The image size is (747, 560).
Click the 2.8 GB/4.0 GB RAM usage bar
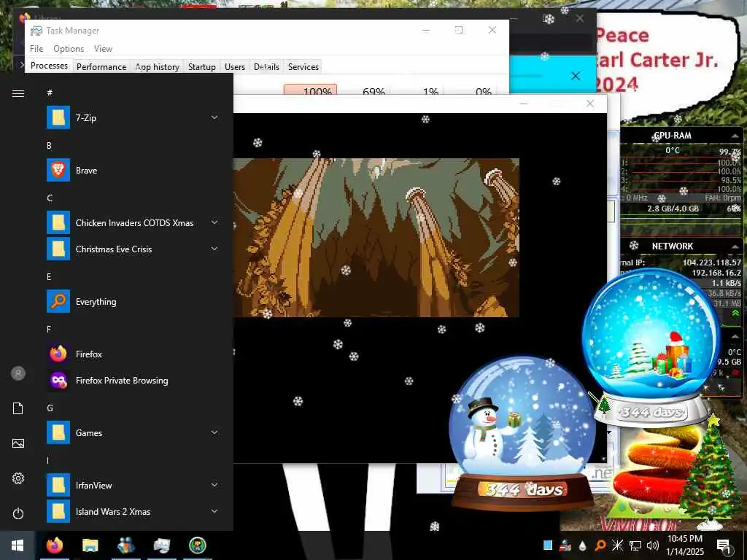coord(673,209)
